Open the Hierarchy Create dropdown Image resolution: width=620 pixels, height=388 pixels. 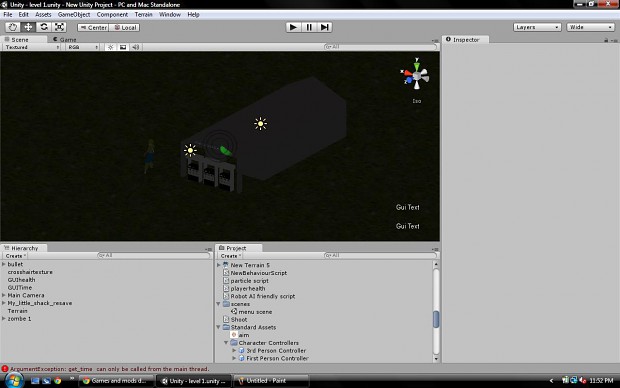tap(16, 256)
